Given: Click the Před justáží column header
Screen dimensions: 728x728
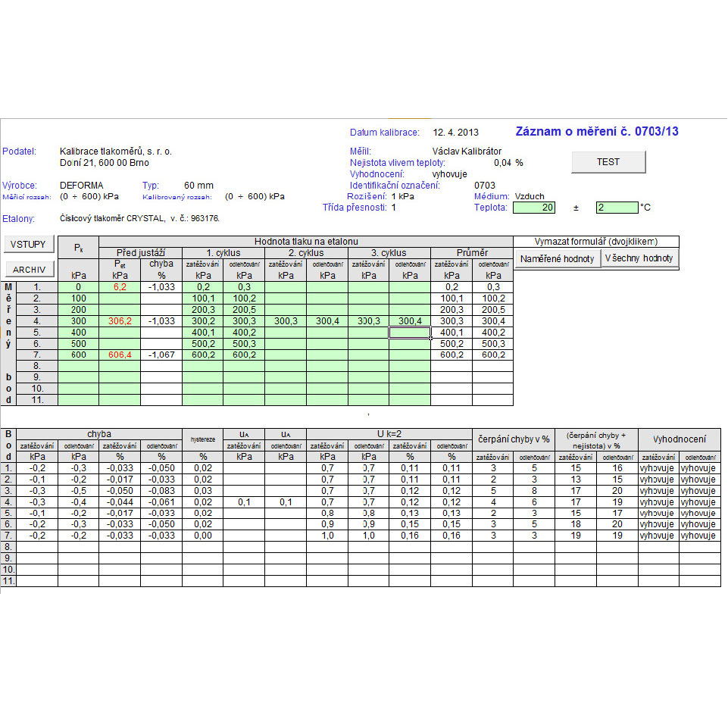Looking at the screenshot, I should point(141,252).
